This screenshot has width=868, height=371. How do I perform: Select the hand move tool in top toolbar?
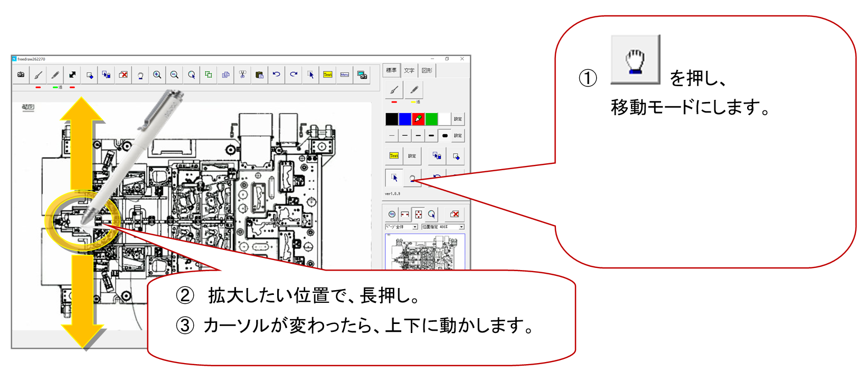[x=140, y=75]
